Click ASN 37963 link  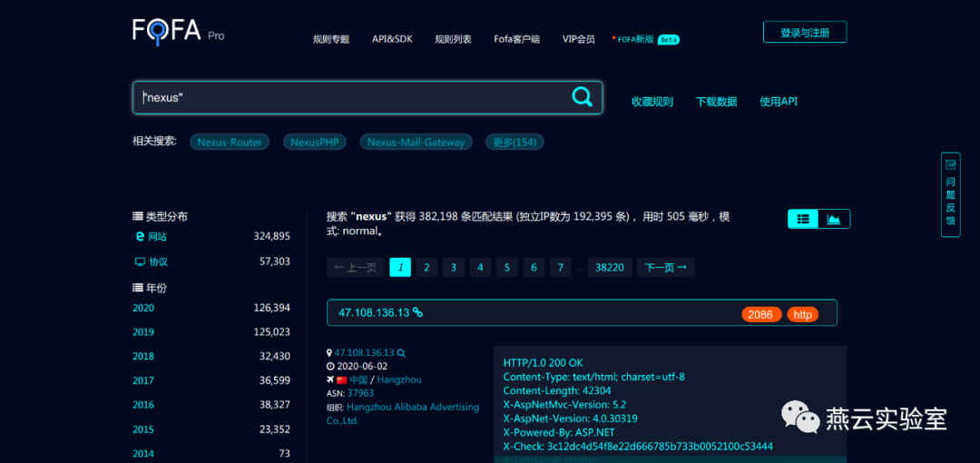pos(360,393)
